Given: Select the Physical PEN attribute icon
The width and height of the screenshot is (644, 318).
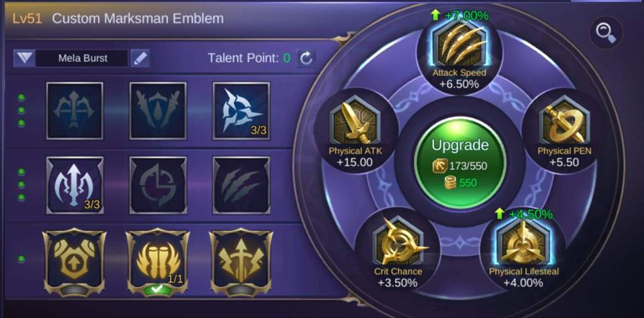Looking at the screenshot, I should click(x=565, y=122).
